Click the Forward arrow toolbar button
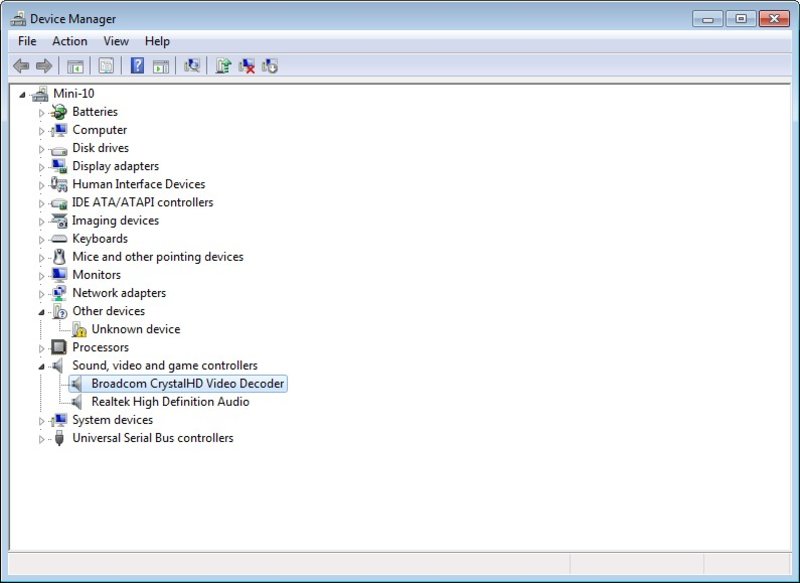This screenshot has width=800, height=583. [44, 66]
